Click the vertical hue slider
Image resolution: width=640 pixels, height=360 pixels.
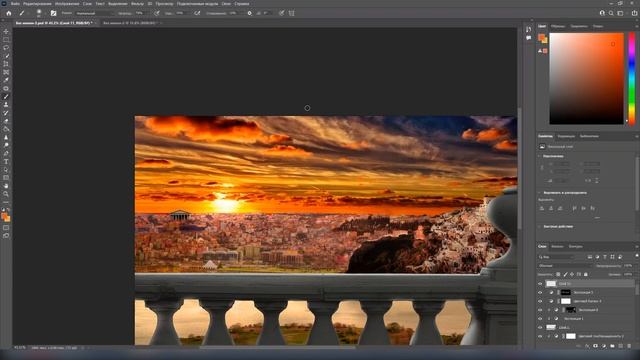(x=631, y=78)
